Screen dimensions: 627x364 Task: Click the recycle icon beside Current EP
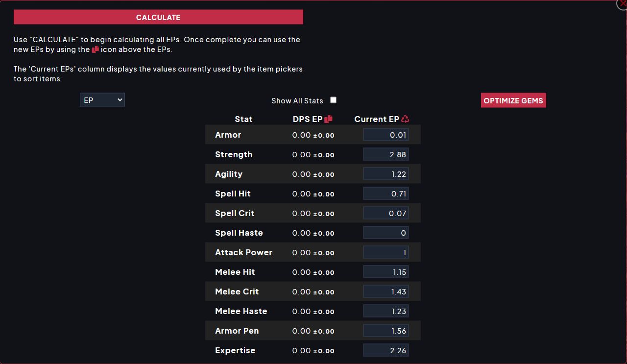coord(405,119)
